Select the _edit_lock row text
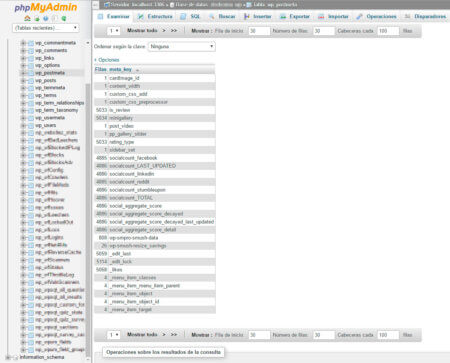The height and width of the screenshot is (363, 450). (121, 262)
